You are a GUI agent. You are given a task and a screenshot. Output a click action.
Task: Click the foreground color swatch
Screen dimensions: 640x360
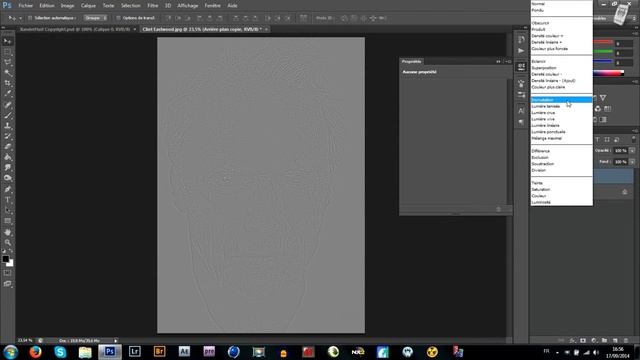pyautogui.click(x=5, y=259)
